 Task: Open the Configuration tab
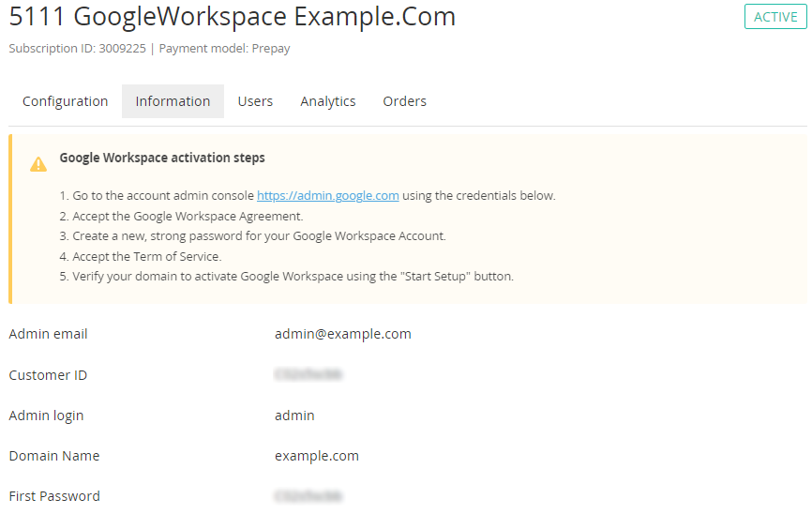(66, 101)
